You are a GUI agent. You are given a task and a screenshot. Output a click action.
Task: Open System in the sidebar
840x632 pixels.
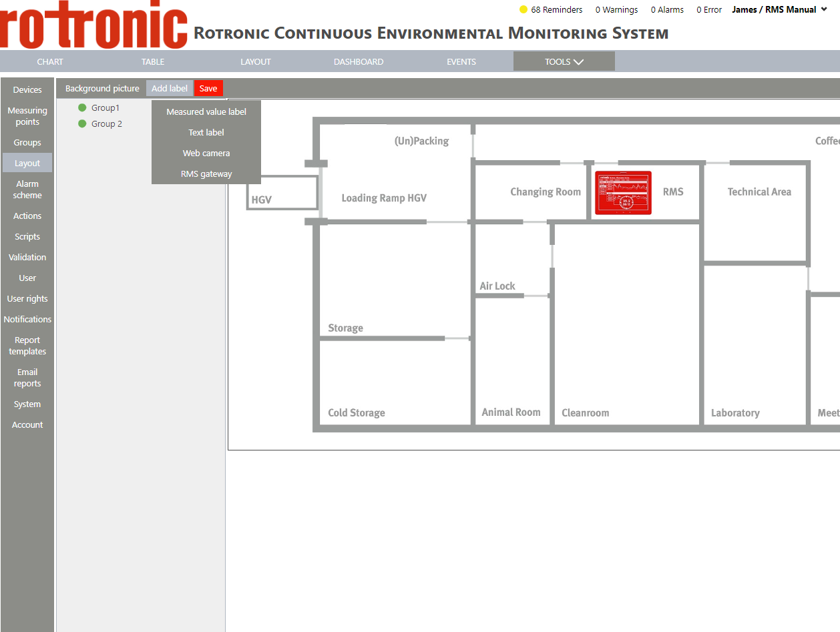tap(27, 404)
